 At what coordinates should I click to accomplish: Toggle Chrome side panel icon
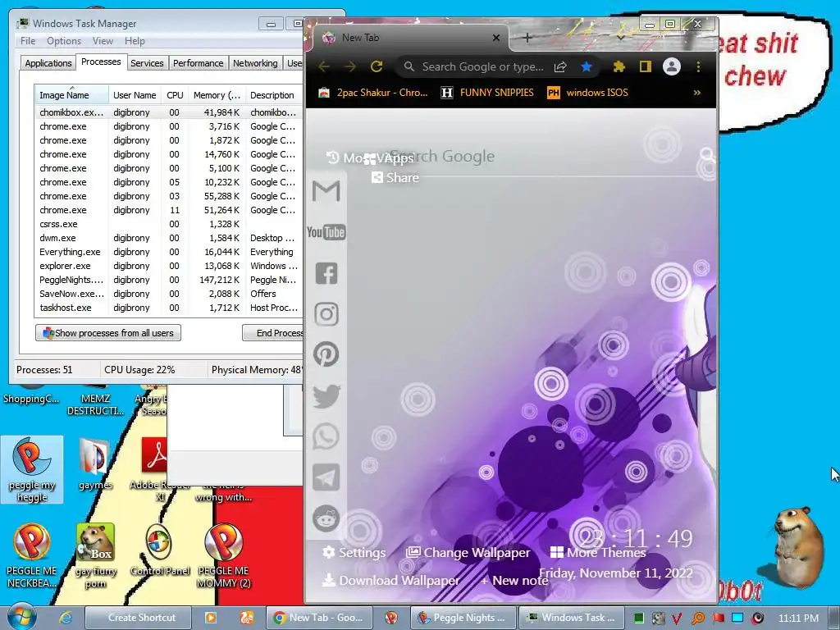click(645, 66)
